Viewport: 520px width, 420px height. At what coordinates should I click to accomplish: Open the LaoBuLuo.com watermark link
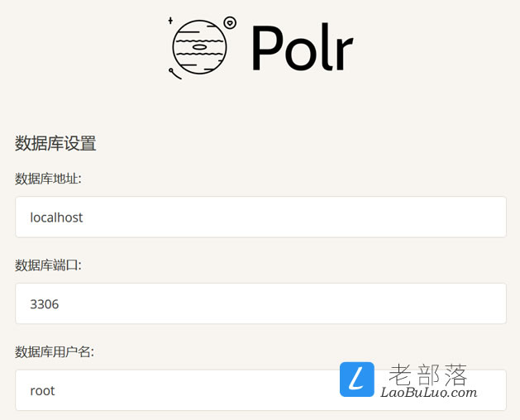click(x=428, y=393)
